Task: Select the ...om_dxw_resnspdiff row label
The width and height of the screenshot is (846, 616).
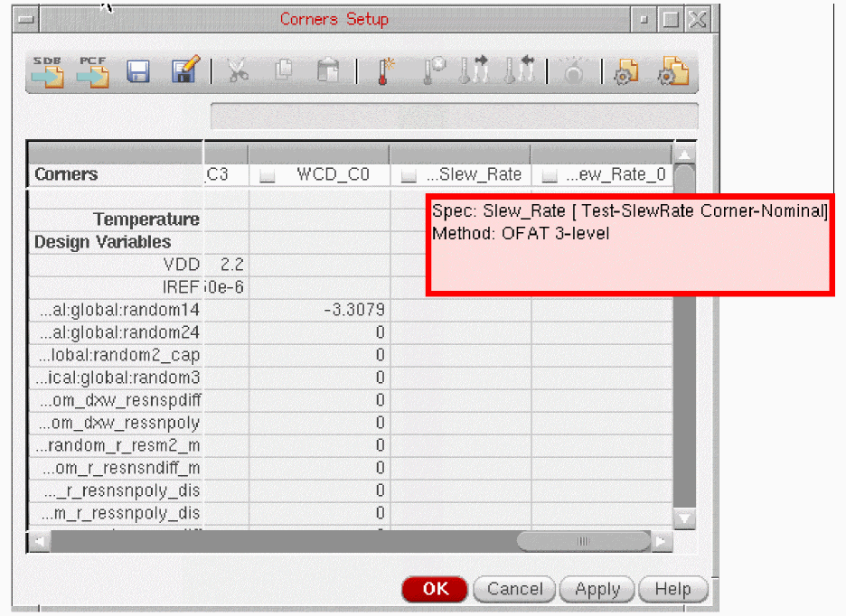Action: click(119, 401)
